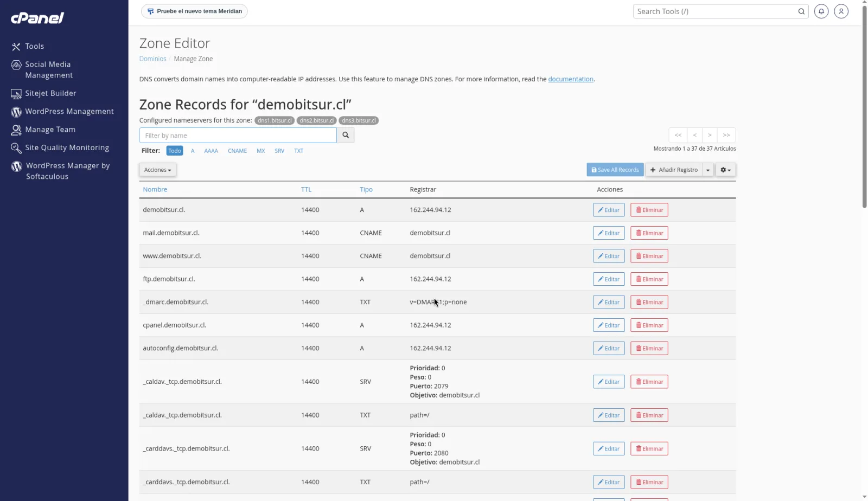The width and height of the screenshot is (868, 501).
Task: Sort records by TTL column
Action: coord(307,190)
